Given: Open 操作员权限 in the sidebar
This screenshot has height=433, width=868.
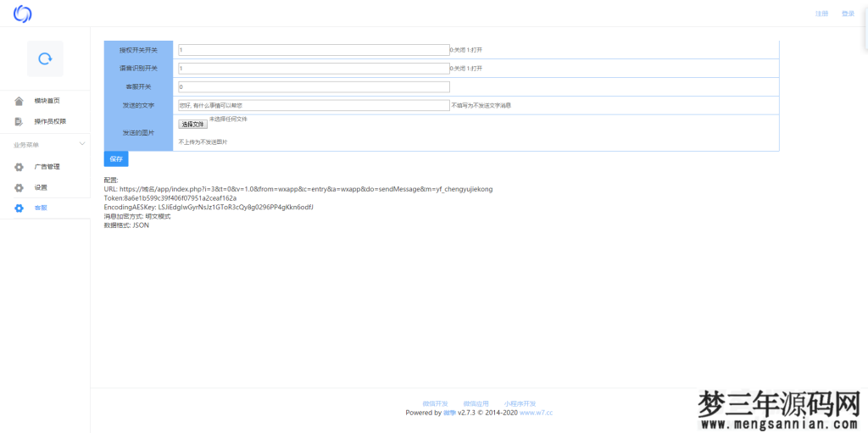Looking at the screenshot, I should [x=50, y=121].
